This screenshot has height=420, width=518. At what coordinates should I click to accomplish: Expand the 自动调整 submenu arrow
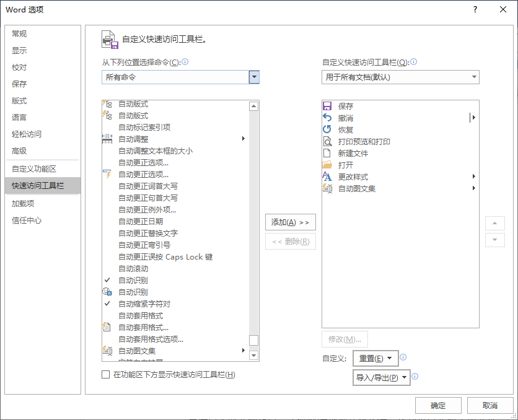point(244,139)
